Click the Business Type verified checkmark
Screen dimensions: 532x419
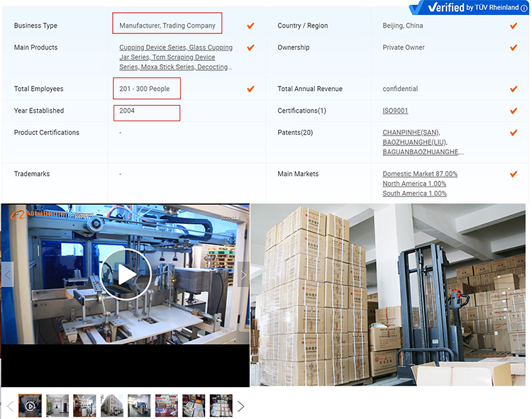point(250,26)
